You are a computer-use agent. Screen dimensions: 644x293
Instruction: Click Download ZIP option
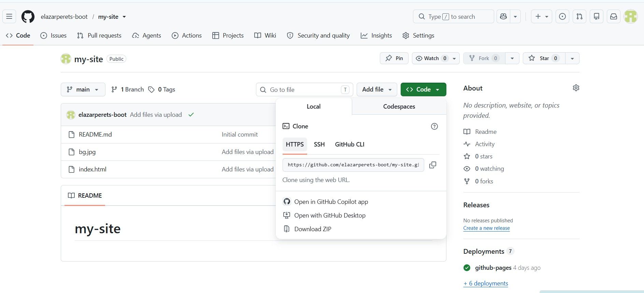tap(313, 229)
